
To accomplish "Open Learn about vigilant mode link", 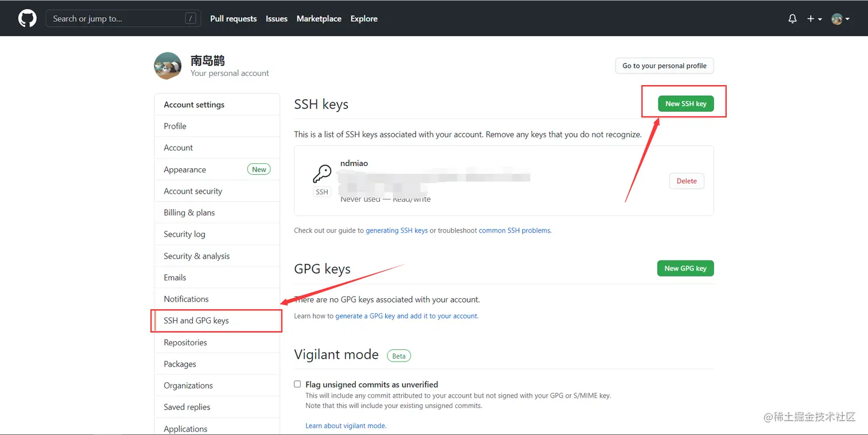I will [x=346, y=426].
